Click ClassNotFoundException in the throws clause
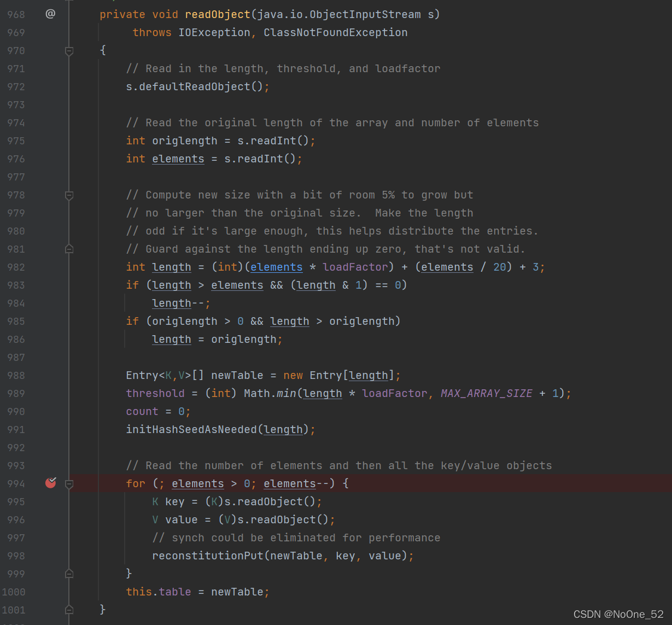 [x=336, y=33]
